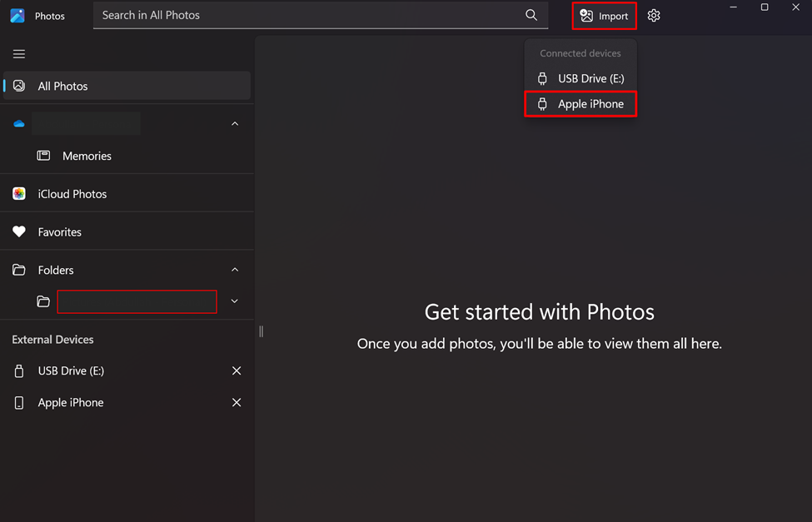Click the subfolder icon under Folders

[43, 301]
